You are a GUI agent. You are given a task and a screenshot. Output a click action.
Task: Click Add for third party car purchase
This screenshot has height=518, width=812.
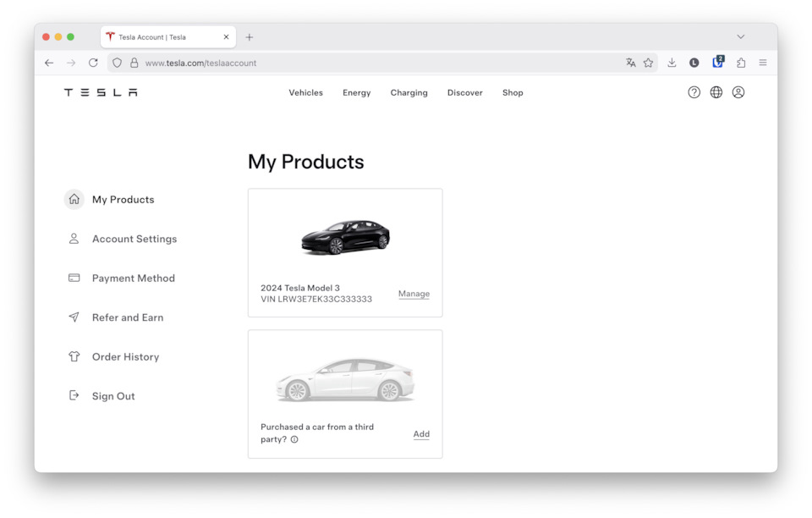click(x=421, y=434)
